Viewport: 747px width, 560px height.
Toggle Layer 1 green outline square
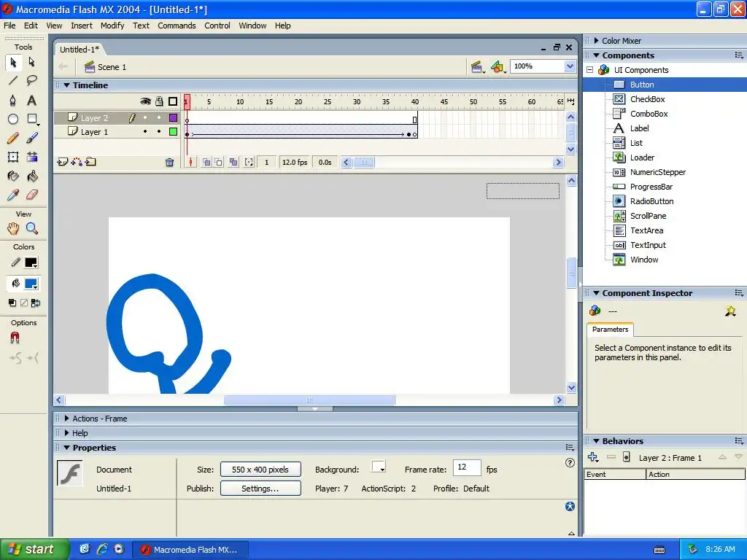tap(174, 131)
